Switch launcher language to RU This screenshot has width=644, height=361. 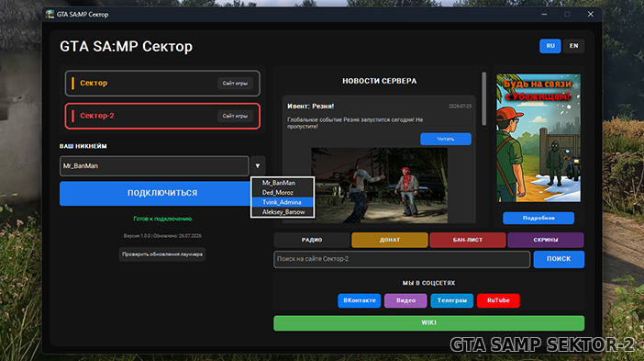(550, 46)
